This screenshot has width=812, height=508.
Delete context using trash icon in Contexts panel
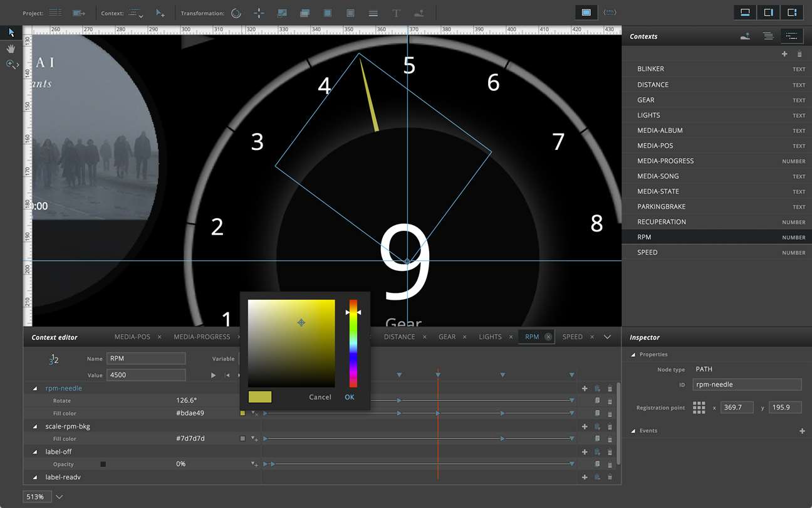pyautogui.click(x=799, y=54)
